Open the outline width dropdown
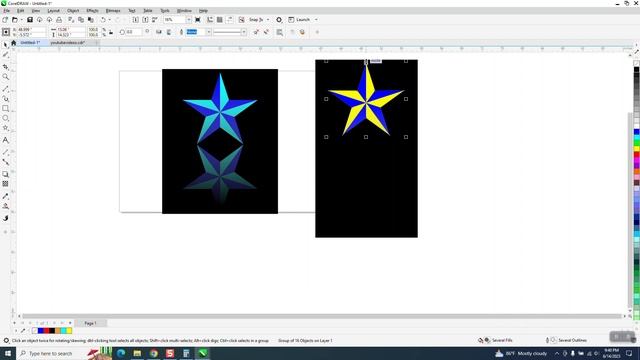The height and width of the screenshot is (360, 640). (209, 32)
